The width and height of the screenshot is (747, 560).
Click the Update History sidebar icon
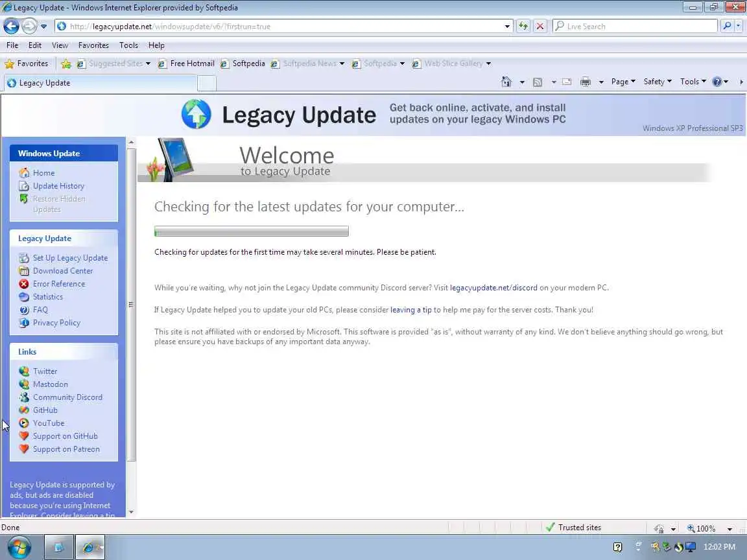24,186
